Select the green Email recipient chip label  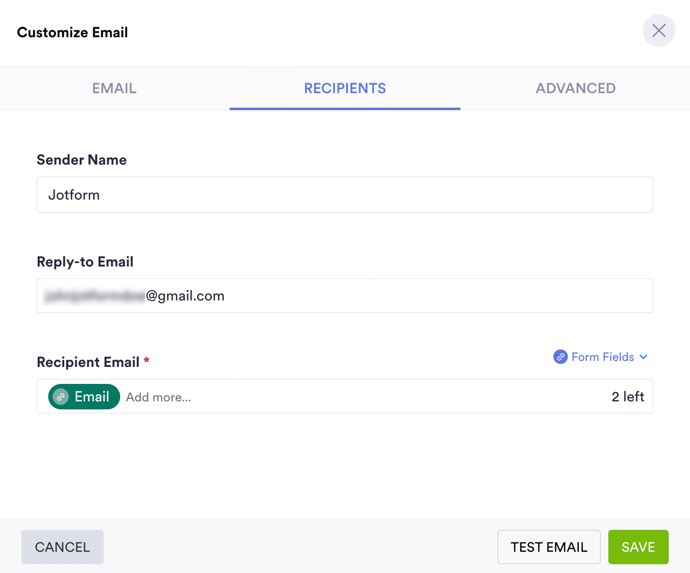pos(92,397)
